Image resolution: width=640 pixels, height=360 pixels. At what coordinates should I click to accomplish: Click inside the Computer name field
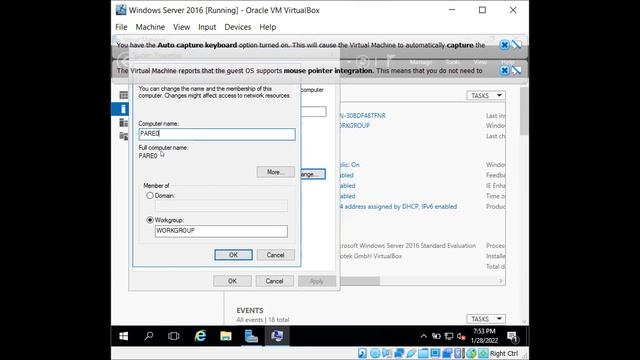[217, 134]
